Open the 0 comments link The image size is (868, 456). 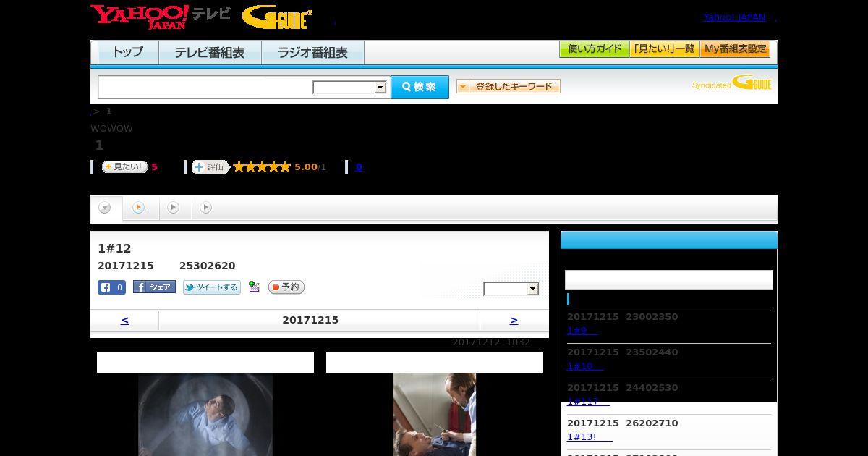(359, 167)
